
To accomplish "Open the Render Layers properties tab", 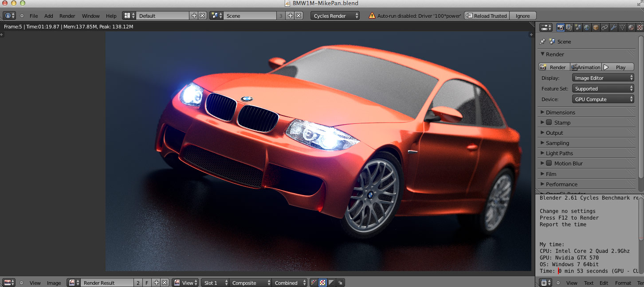I will point(569,28).
